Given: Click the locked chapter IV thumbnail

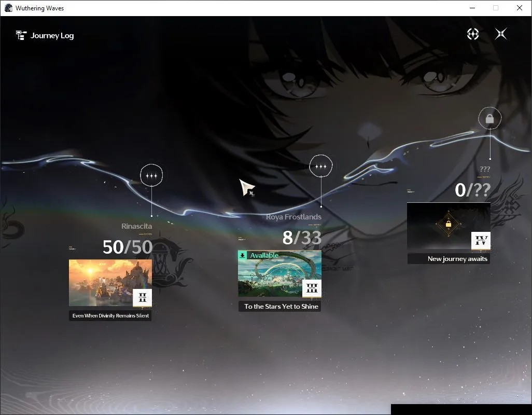Looking at the screenshot, I should coord(449,226).
